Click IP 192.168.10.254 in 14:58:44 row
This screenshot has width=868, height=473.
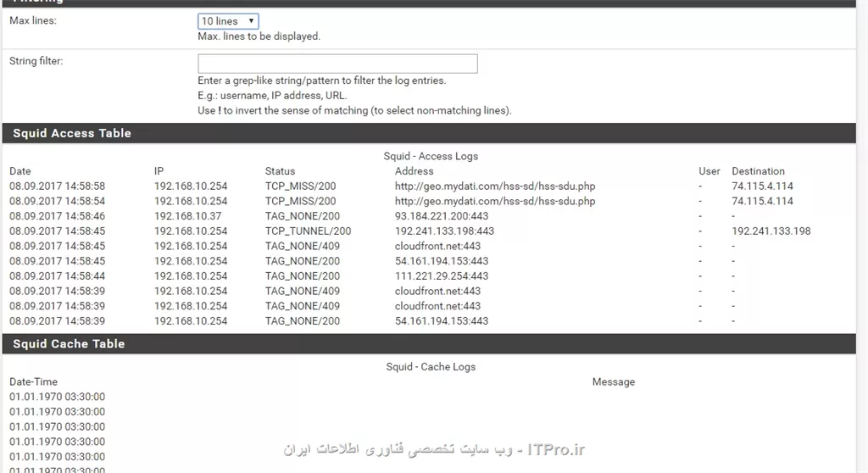[191, 275]
